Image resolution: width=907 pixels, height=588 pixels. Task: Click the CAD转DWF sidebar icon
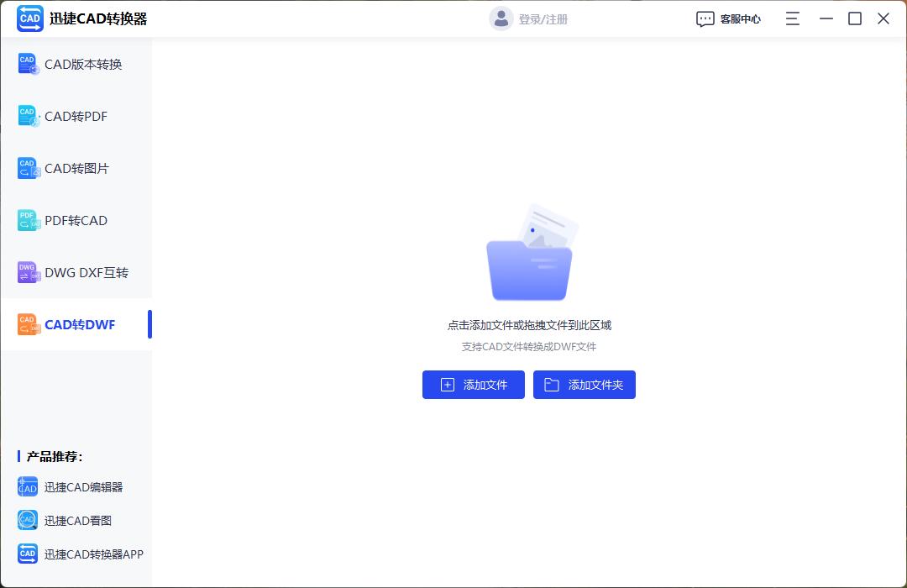tap(28, 324)
